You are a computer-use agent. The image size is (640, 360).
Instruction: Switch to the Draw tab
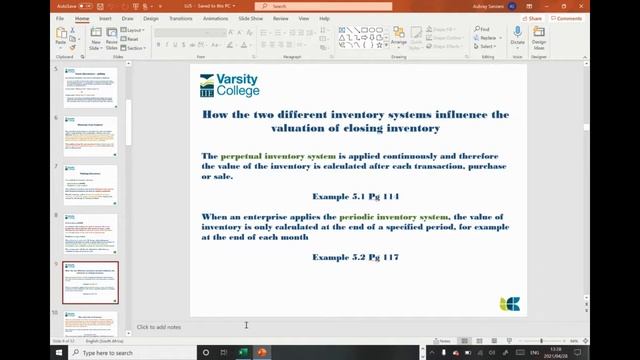(127, 19)
